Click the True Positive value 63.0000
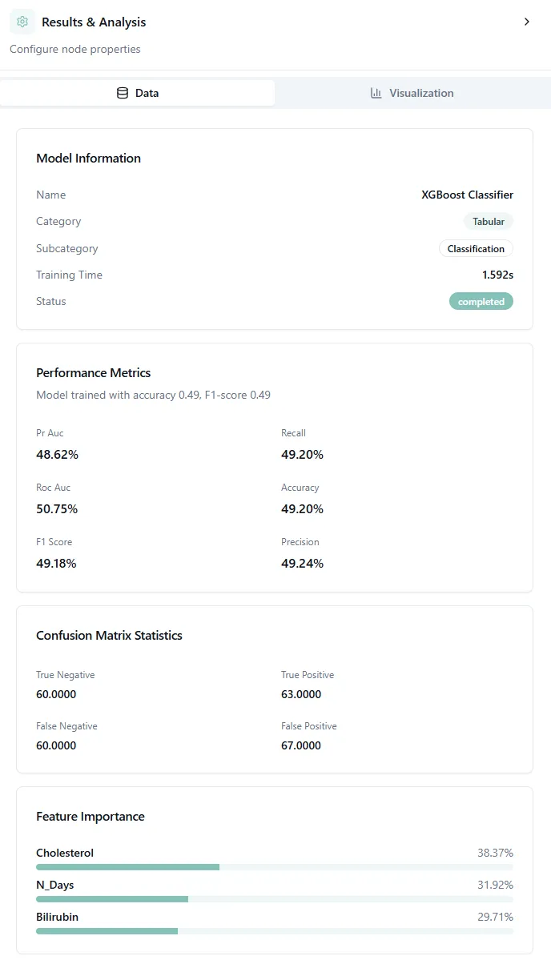Screen dimensions: 551x980 coord(301,694)
